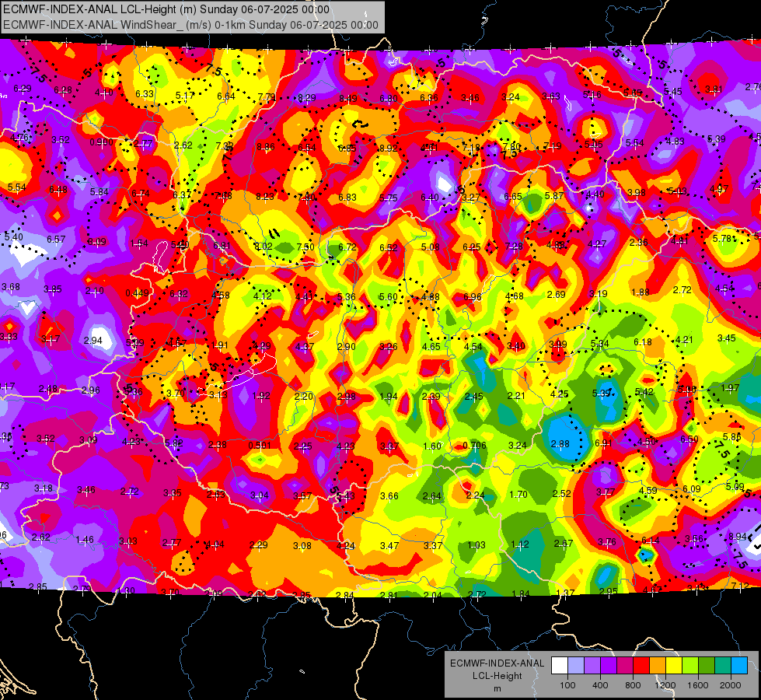761x700 pixels.
Task: Click the WindShear 0-1km header line
Action: 190,25
